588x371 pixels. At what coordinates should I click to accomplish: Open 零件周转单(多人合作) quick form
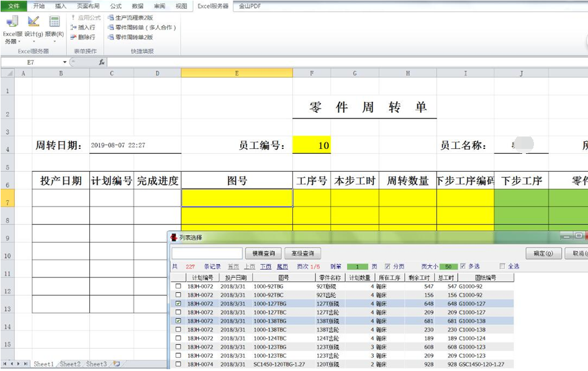(x=142, y=27)
